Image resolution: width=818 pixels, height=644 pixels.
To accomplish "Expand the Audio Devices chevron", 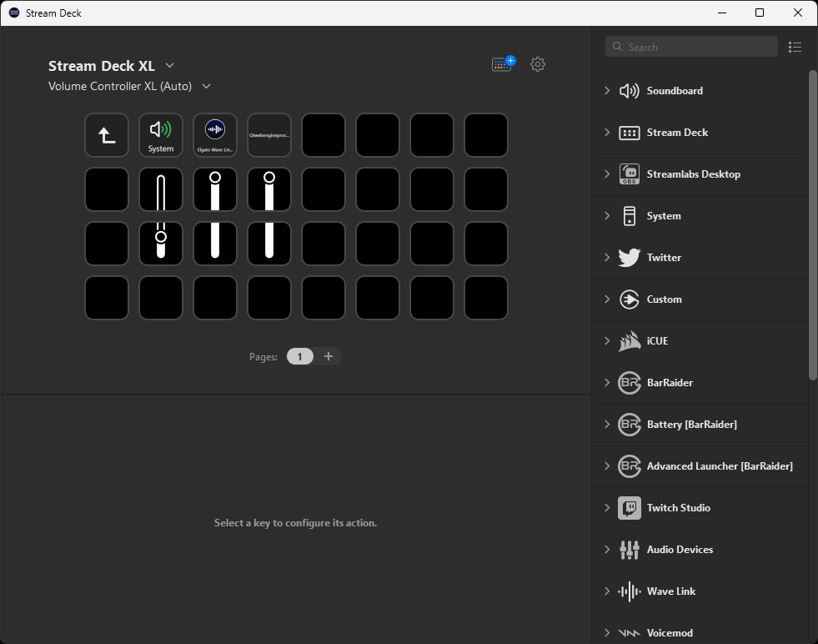I will pos(607,550).
